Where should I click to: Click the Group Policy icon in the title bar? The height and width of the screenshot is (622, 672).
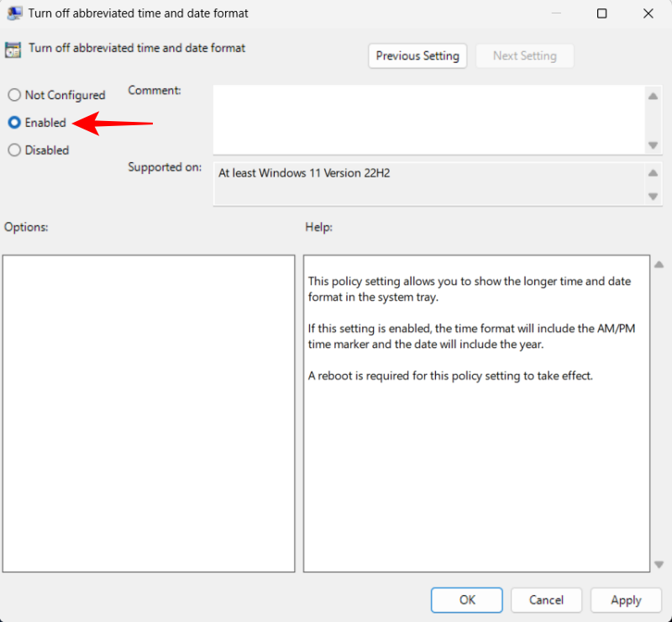[13, 13]
